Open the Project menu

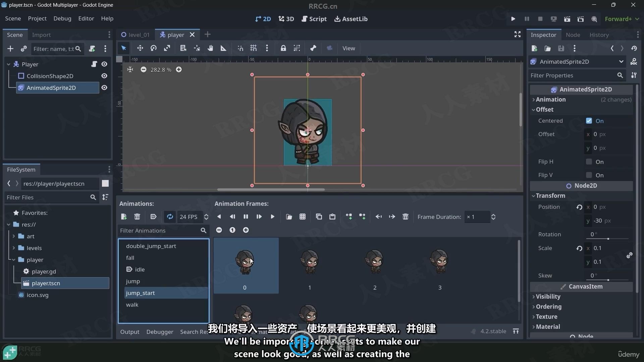[x=37, y=18]
